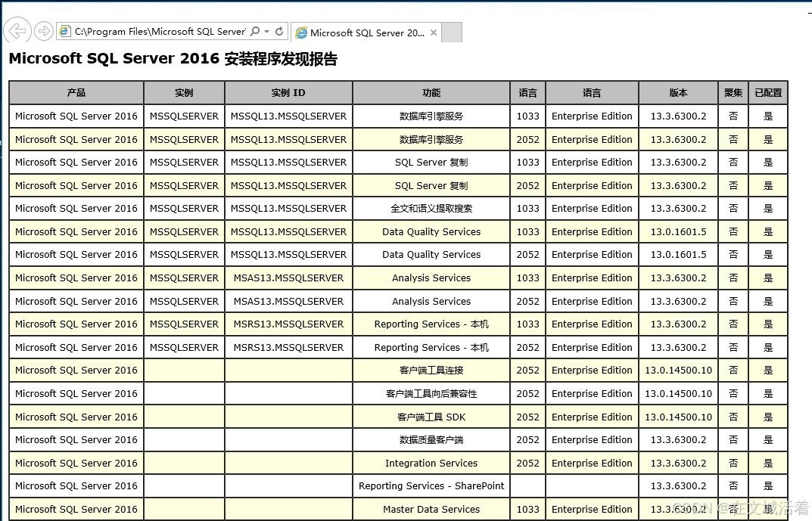Click the report title 安装程序发现报告
812x521 pixels.
click(281, 58)
